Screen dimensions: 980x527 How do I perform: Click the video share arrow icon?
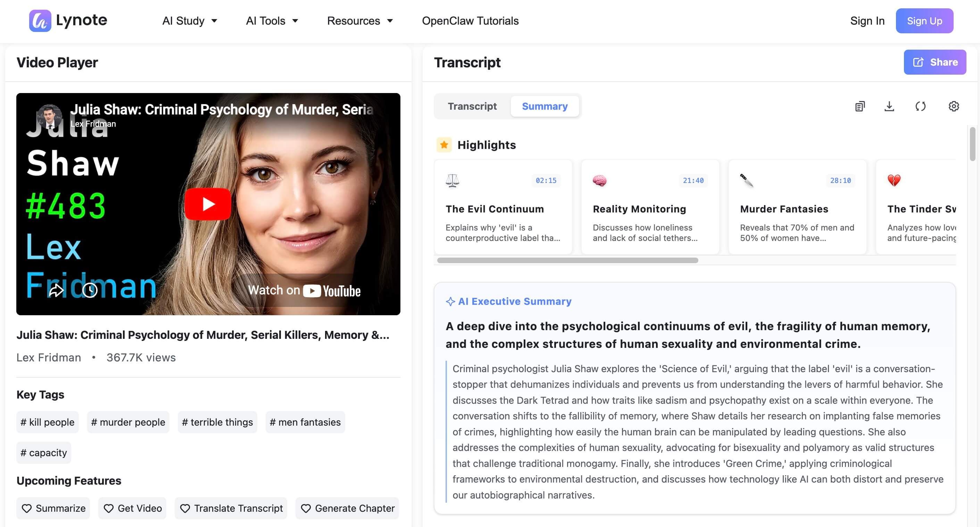pos(56,291)
